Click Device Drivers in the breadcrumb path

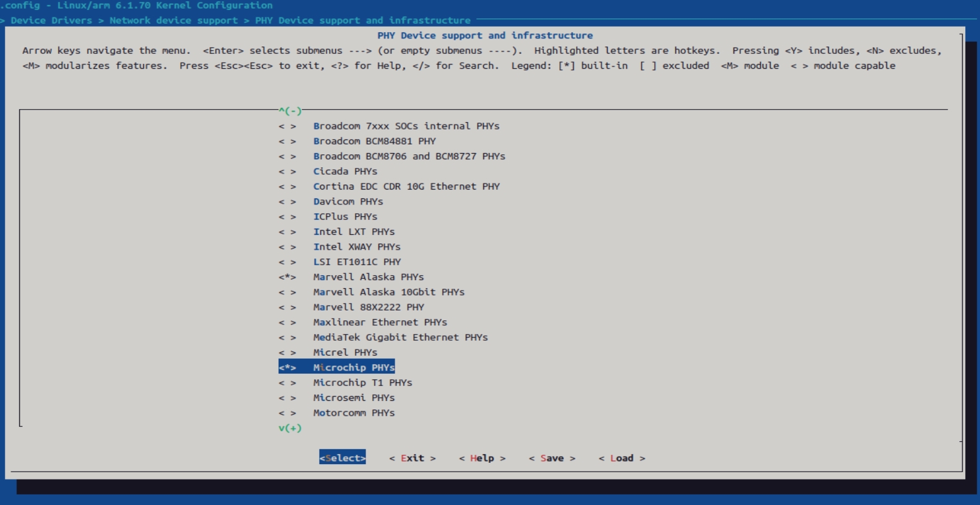51,20
